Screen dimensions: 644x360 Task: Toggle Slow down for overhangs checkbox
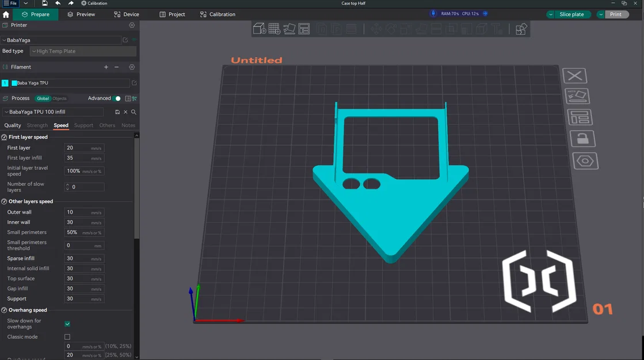[x=67, y=324]
